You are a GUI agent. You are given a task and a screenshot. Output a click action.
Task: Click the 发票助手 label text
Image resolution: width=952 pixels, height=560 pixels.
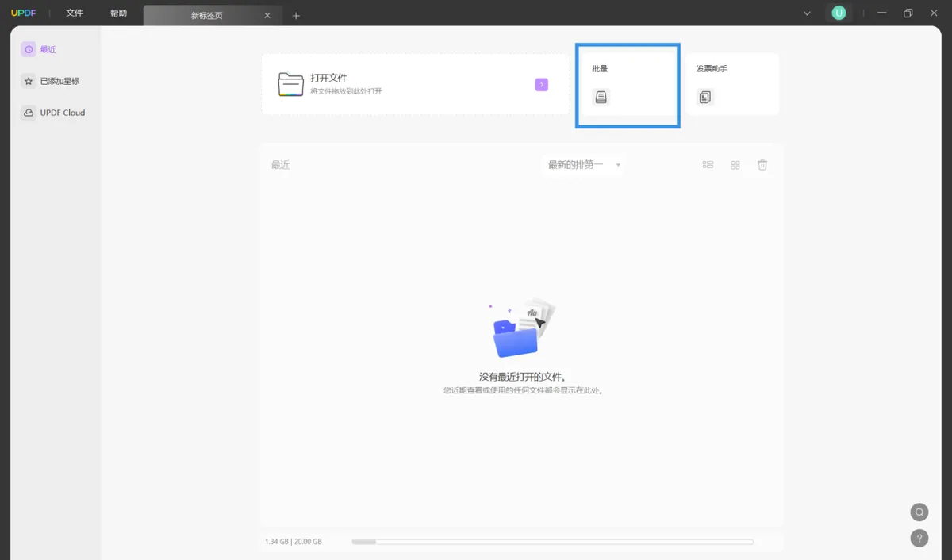(x=712, y=69)
